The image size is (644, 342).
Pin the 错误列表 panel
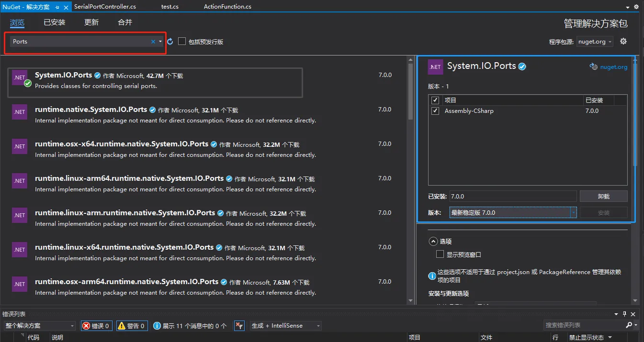click(624, 314)
